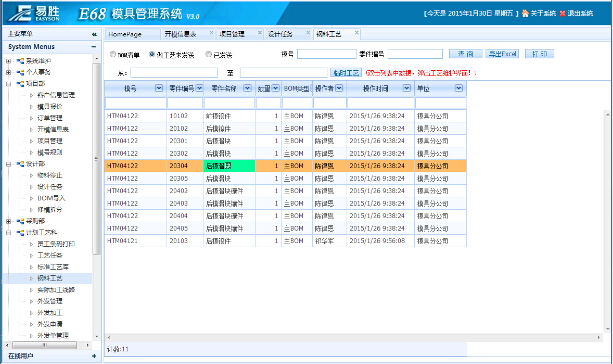Expand the 个人事务 tree node
Image resolution: width=613 pixels, height=364 pixels.
coord(8,72)
